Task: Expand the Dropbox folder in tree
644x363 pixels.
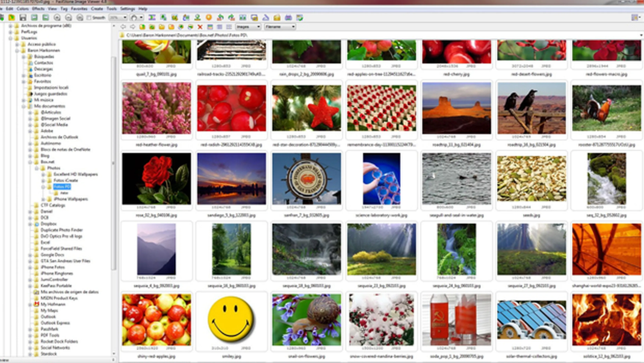Action: coord(30,224)
